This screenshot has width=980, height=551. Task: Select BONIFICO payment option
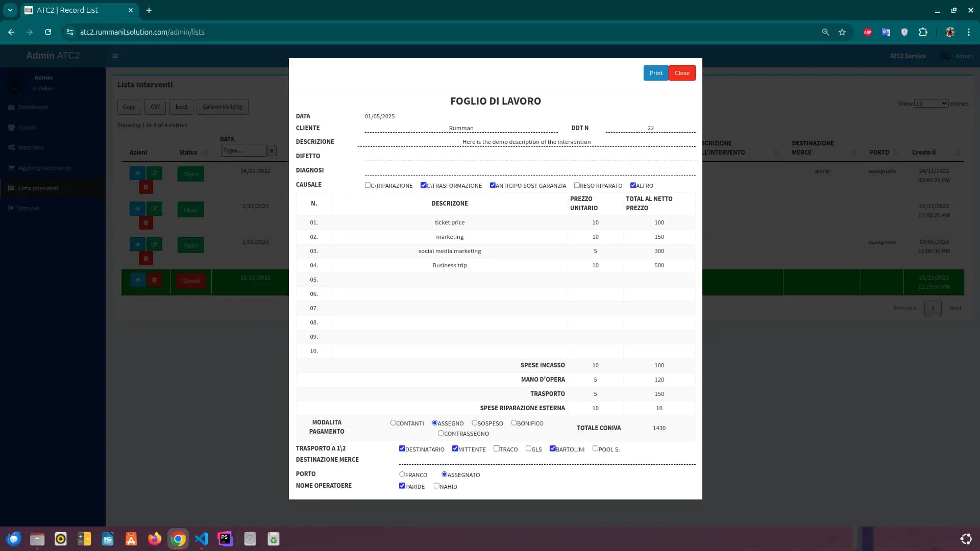pyautogui.click(x=514, y=423)
